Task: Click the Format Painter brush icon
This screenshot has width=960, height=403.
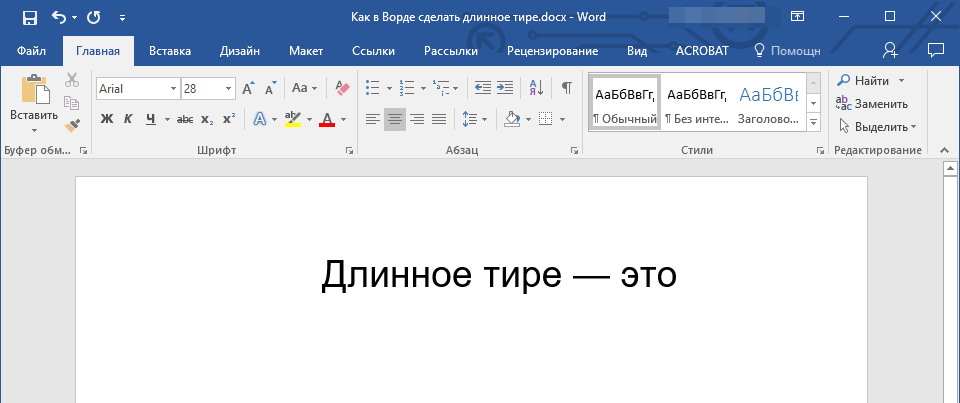Action: point(72,125)
